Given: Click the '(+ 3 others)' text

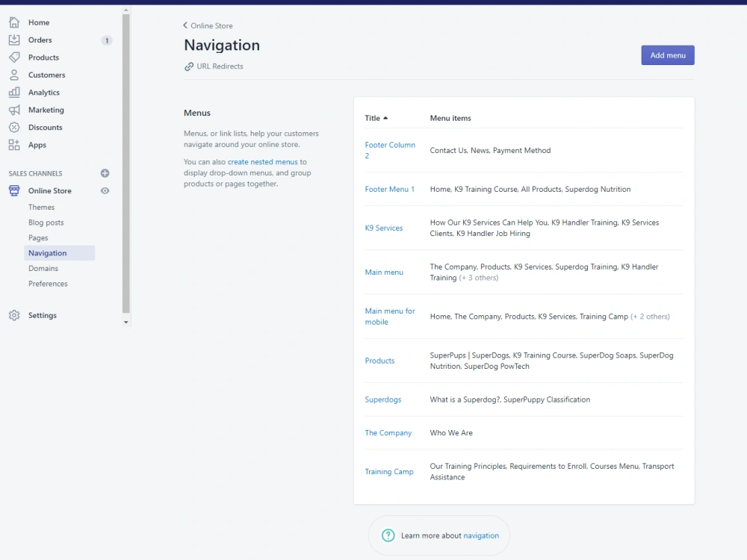Looking at the screenshot, I should coord(478,278).
